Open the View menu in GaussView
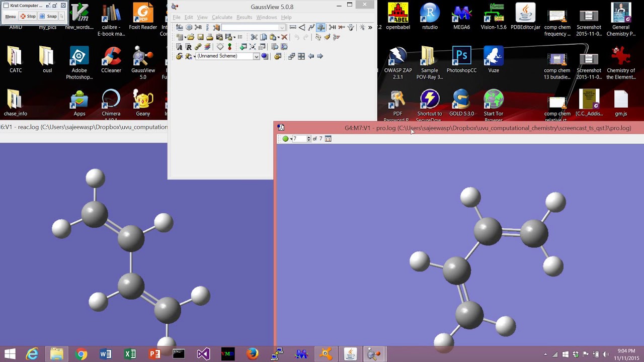The height and width of the screenshot is (362, 644). pyautogui.click(x=202, y=17)
